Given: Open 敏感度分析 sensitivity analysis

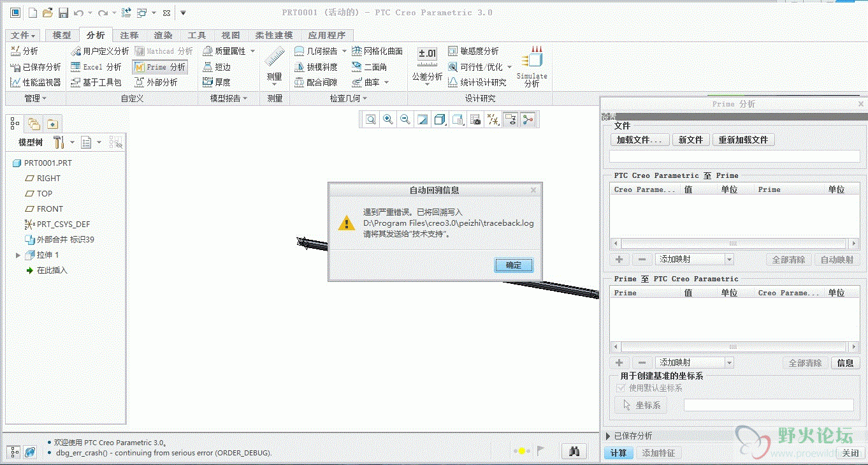Looking at the screenshot, I should (474, 51).
